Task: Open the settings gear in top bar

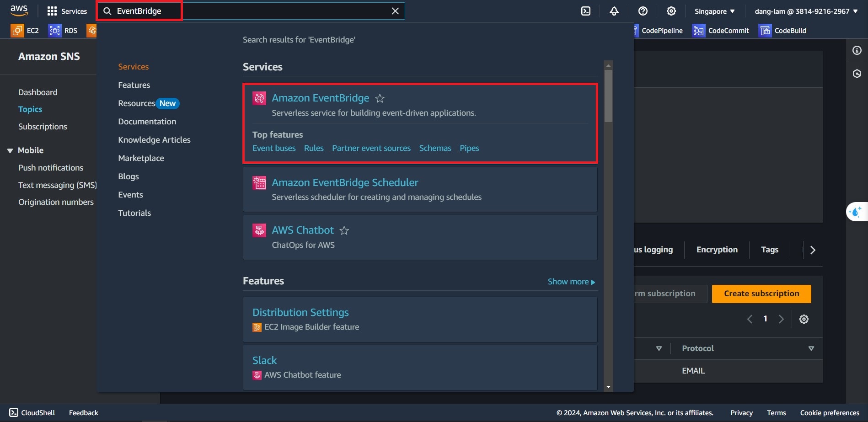Action: click(x=671, y=11)
